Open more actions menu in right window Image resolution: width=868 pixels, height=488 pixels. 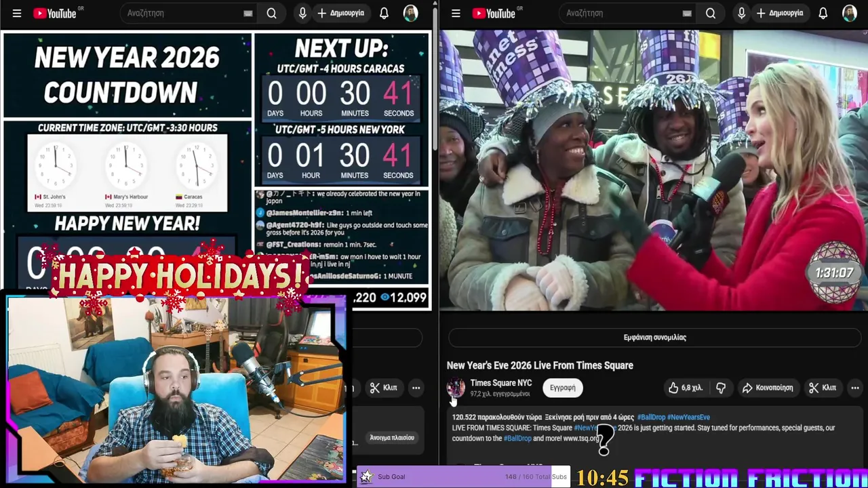[855, 388]
